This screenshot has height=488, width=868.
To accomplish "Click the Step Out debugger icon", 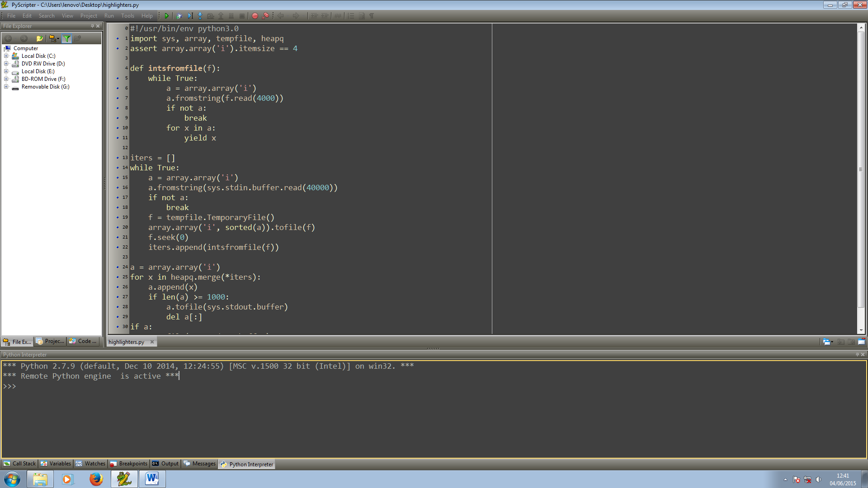I will [221, 16].
